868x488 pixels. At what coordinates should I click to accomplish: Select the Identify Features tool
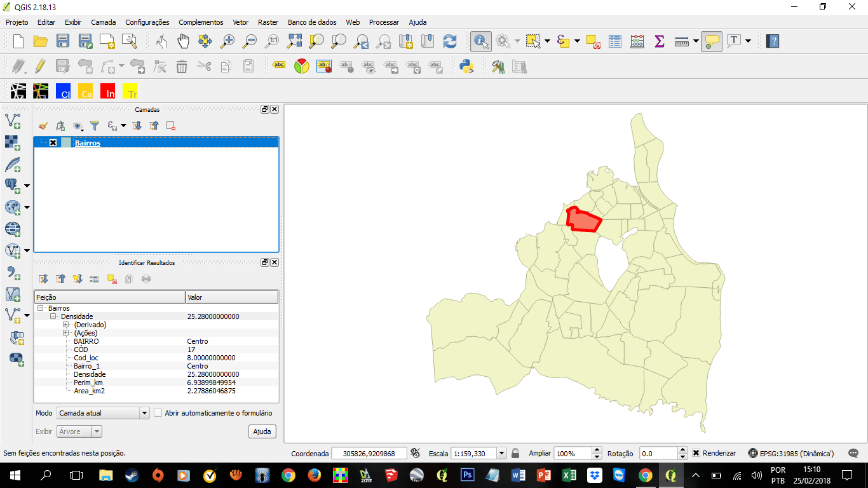click(x=481, y=41)
